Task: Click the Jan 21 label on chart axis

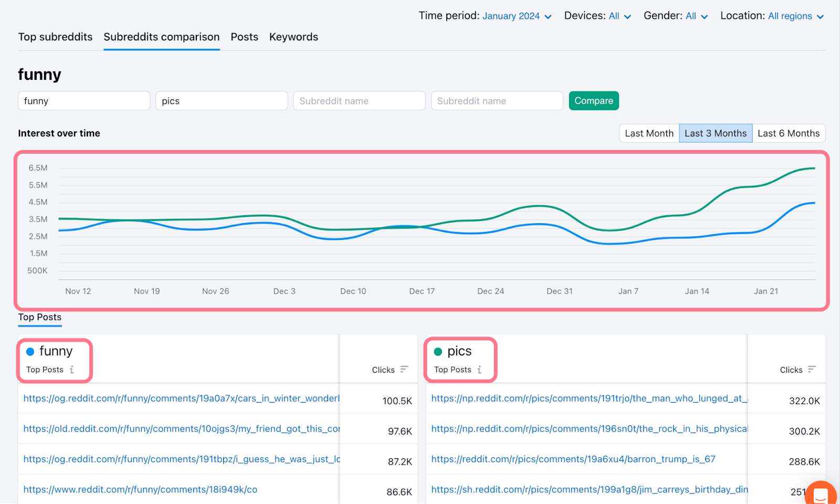Action: pyautogui.click(x=766, y=291)
